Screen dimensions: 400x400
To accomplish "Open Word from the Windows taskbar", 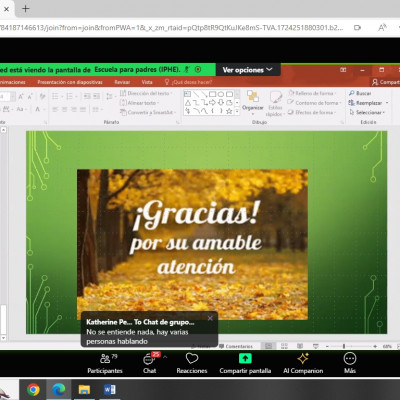I will pyautogui.click(x=110, y=389).
